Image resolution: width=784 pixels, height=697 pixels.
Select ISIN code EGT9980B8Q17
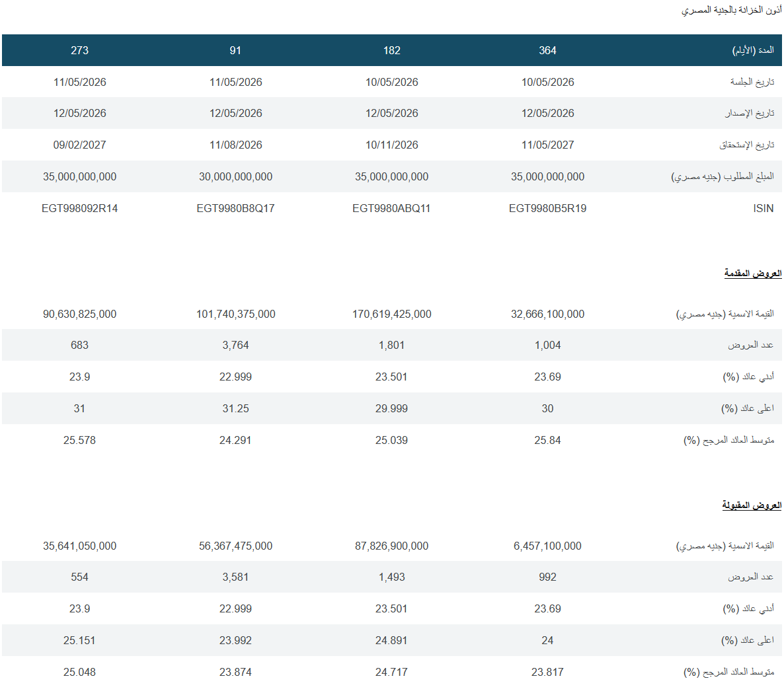coord(235,208)
